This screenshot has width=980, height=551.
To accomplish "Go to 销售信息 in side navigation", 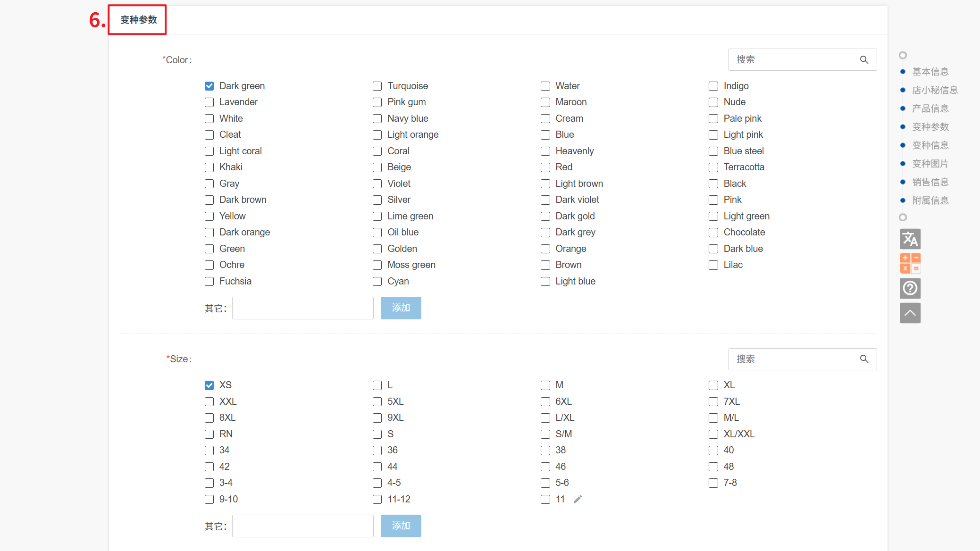I will [930, 182].
